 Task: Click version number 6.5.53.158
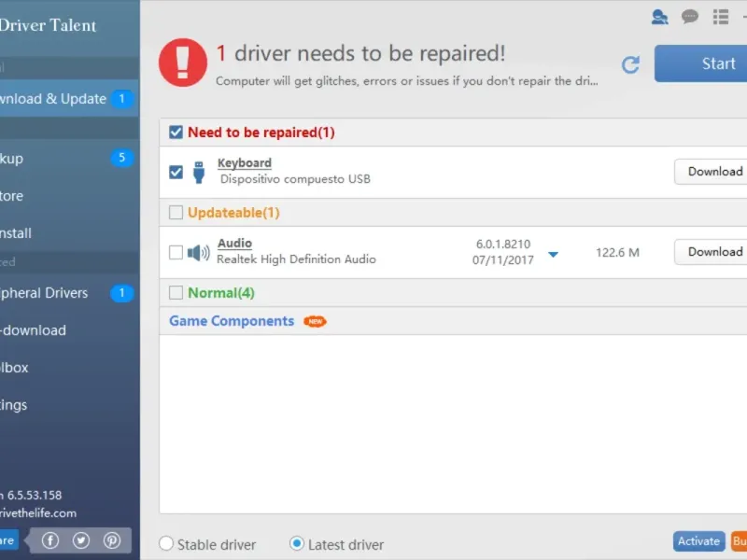(35, 496)
